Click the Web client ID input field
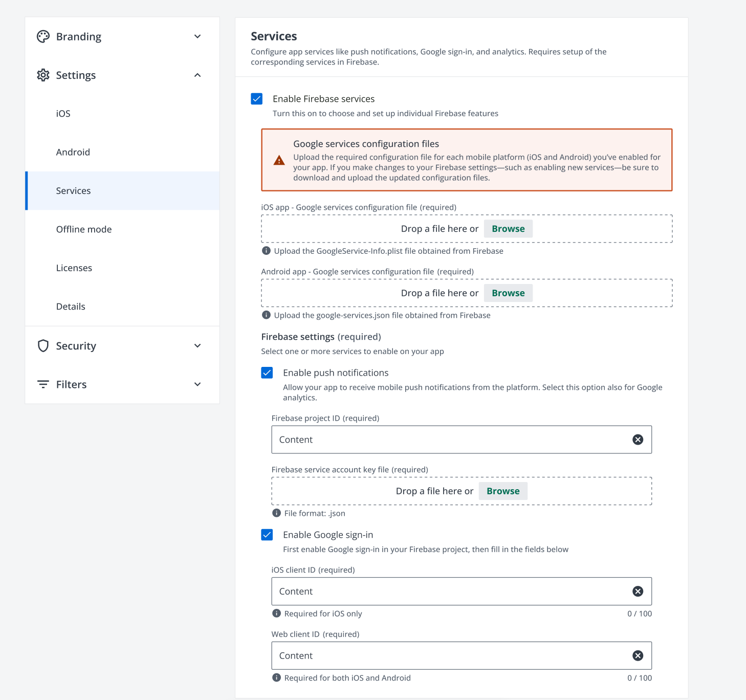Image resolution: width=746 pixels, height=700 pixels. tap(450, 655)
